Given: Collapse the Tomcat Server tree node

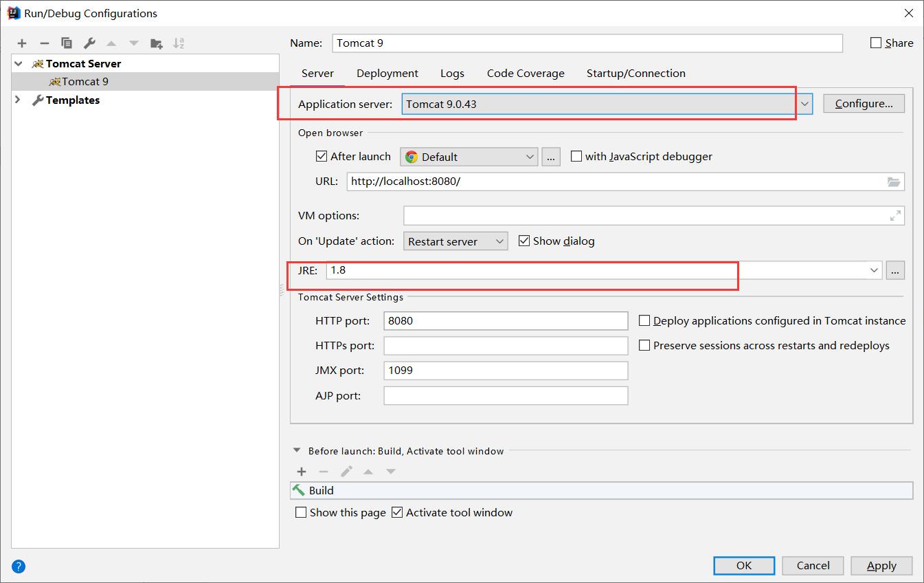Looking at the screenshot, I should tap(19, 63).
